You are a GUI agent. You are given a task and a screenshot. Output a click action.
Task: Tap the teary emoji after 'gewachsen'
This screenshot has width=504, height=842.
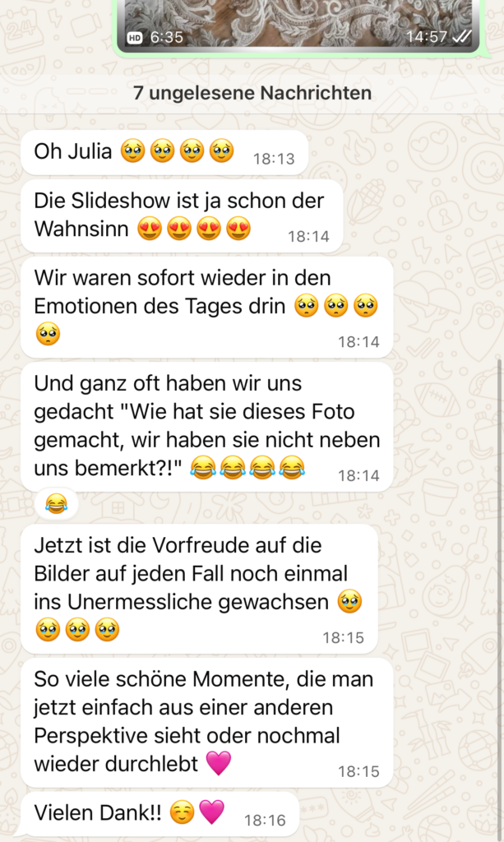click(349, 601)
